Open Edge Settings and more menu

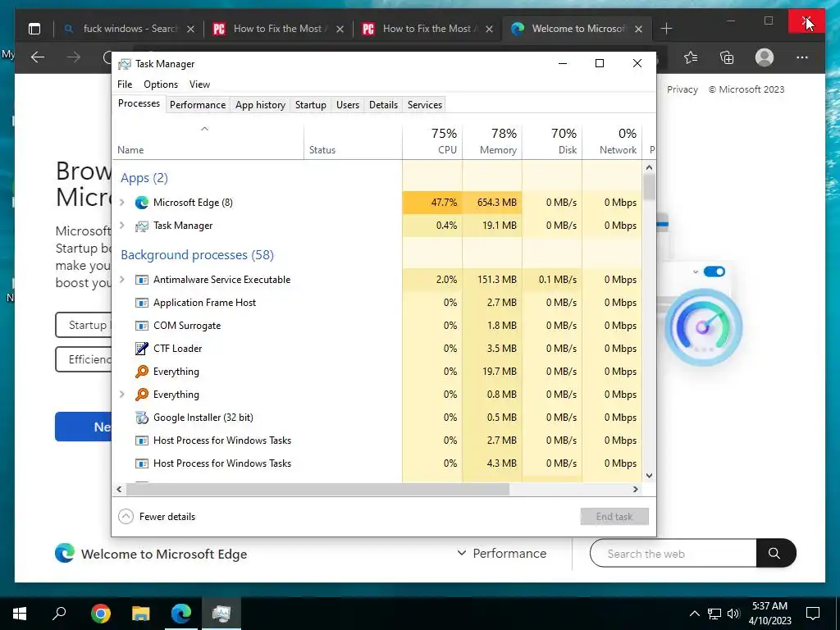click(802, 57)
